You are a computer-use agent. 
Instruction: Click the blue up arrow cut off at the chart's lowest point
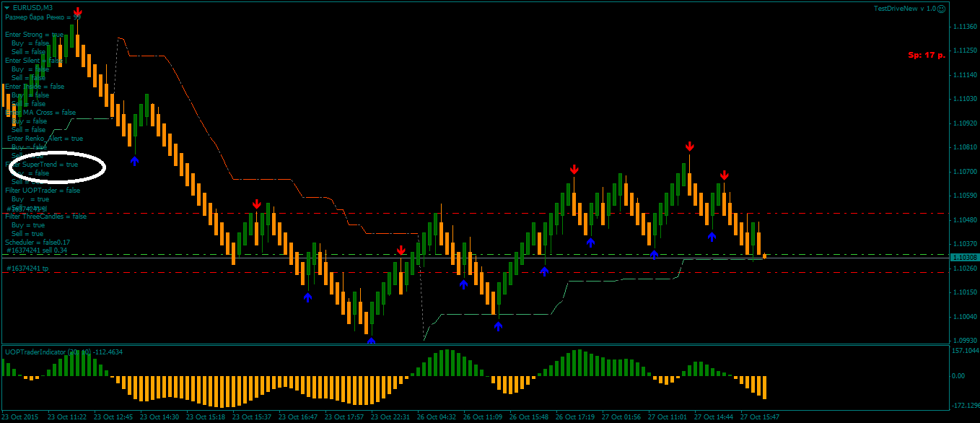click(x=371, y=340)
